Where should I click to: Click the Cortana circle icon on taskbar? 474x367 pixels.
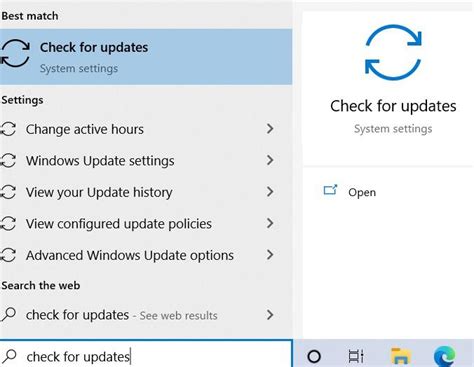tap(314, 356)
